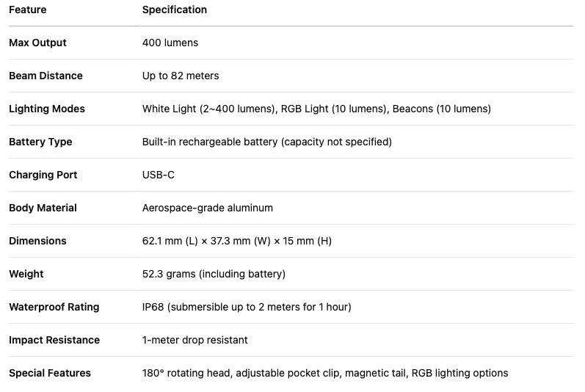The width and height of the screenshot is (585, 392).
Task: Select the "Charging Port" row label
Action: coord(43,175)
